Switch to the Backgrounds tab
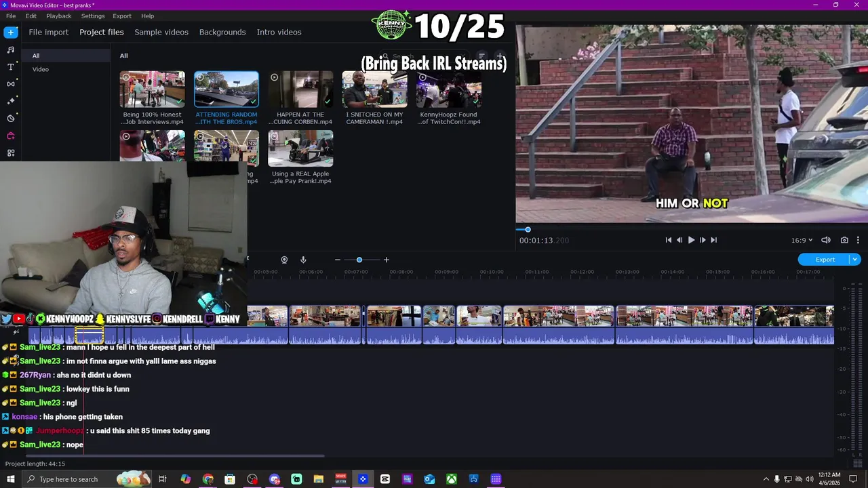The image size is (868, 488). (222, 32)
